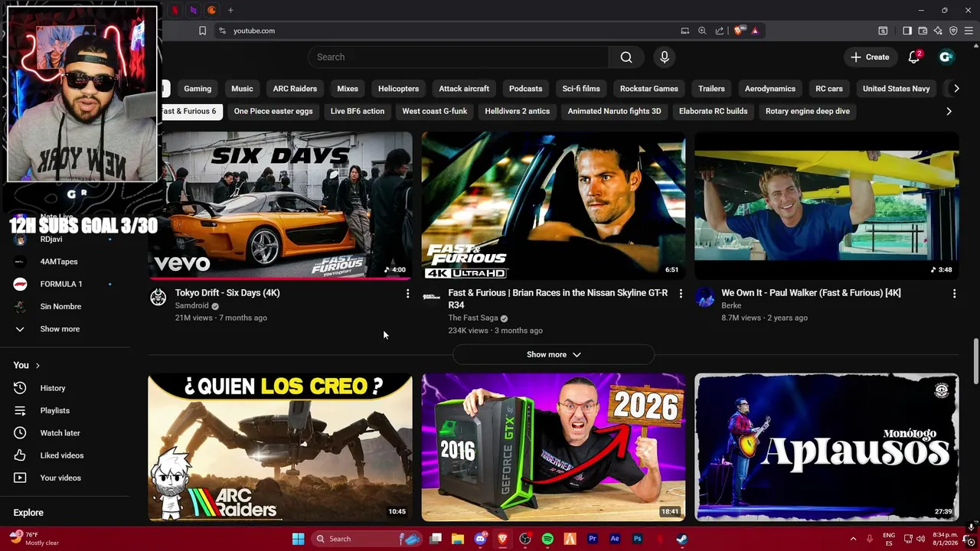Expand the Show more button below videos
This screenshot has height=551, width=980.
[554, 355]
